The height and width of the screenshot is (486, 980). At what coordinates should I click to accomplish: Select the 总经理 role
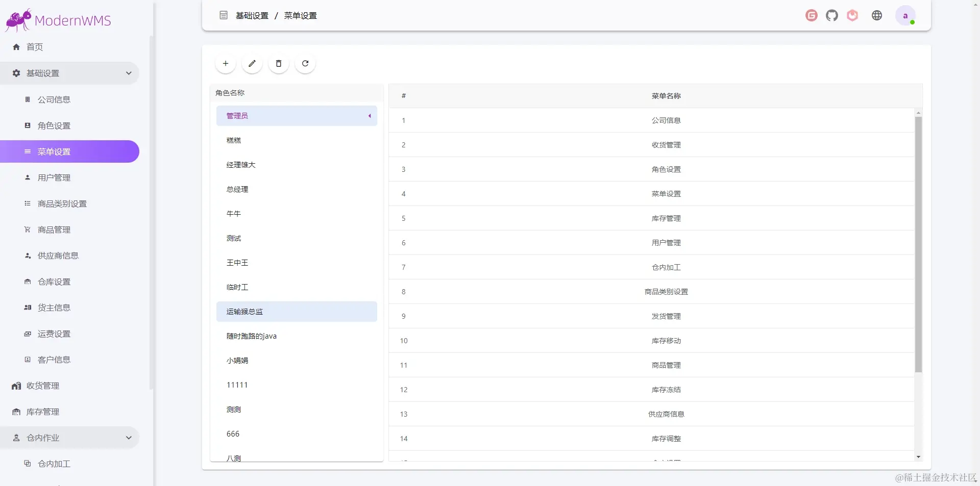coord(297,189)
